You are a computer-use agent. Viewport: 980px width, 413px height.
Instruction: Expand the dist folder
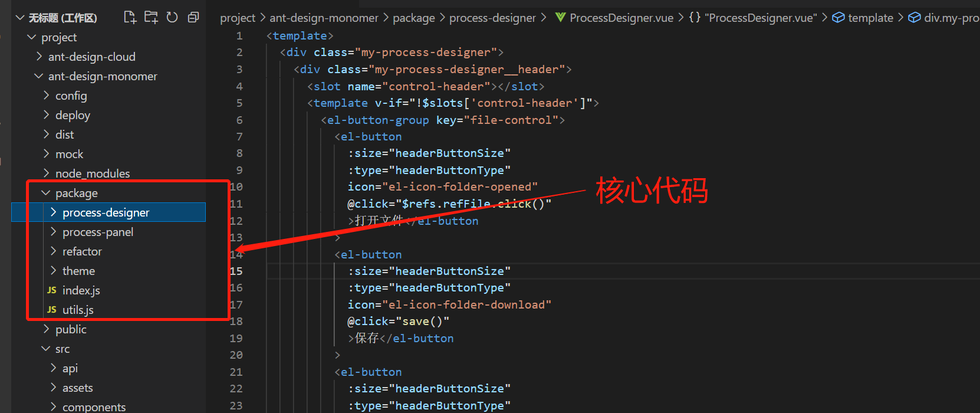pos(46,135)
